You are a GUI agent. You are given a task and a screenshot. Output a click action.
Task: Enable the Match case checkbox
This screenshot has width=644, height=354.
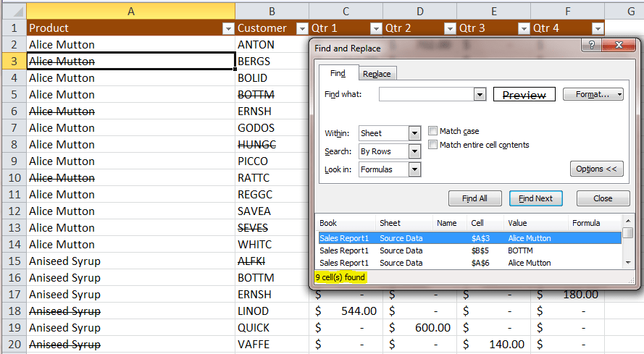click(x=433, y=131)
